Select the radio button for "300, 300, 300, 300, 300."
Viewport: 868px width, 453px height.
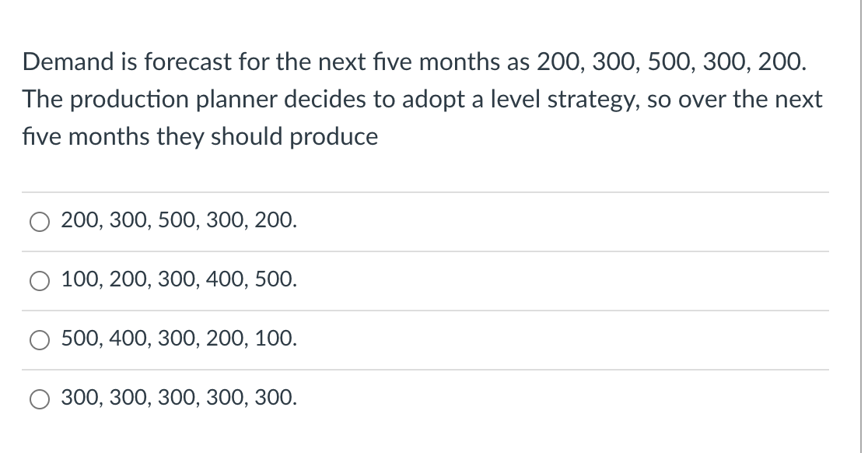(x=39, y=399)
